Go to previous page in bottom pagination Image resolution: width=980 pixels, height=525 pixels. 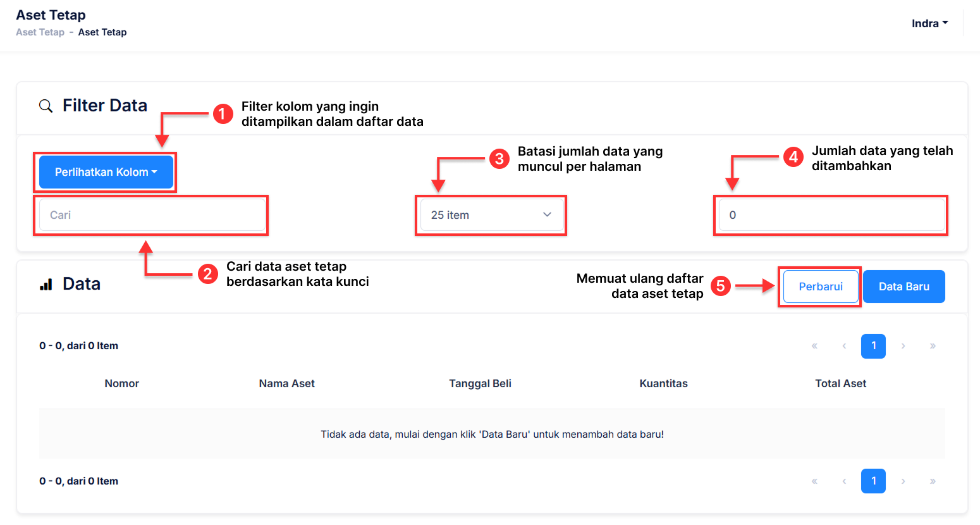[844, 481]
